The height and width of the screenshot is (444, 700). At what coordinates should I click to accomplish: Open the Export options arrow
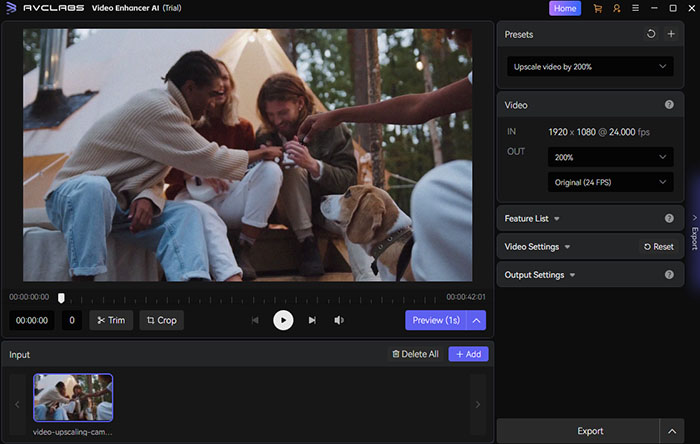click(x=672, y=431)
